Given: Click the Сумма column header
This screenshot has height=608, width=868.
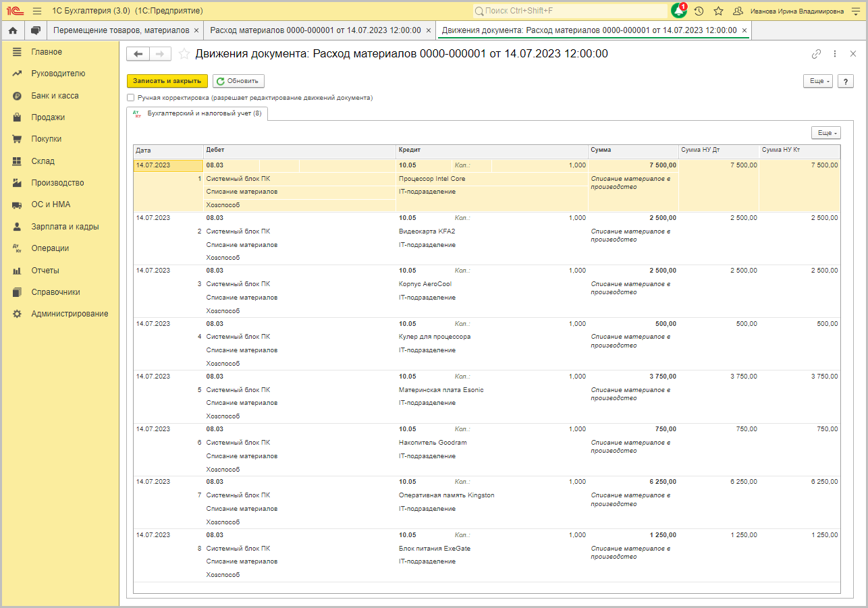Looking at the screenshot, I should pos(633,151).
